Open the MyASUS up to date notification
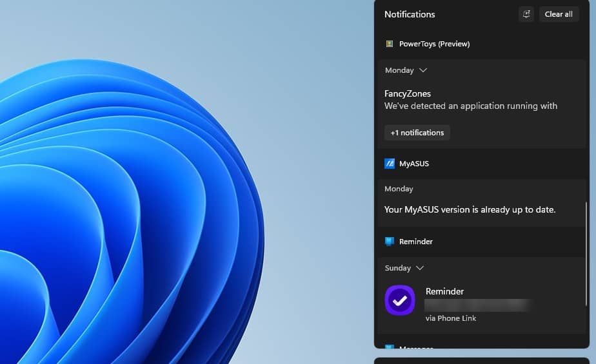This screenshot has height=364, width=596. (470, 209)
